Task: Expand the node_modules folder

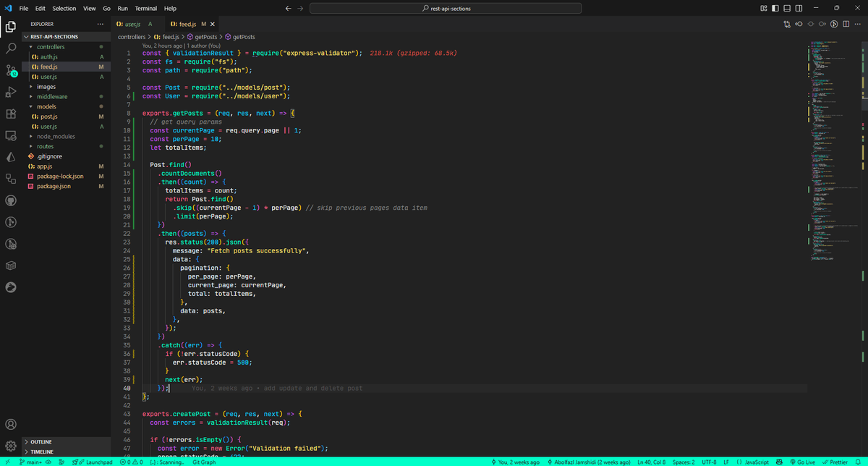Action: point(55,136)
